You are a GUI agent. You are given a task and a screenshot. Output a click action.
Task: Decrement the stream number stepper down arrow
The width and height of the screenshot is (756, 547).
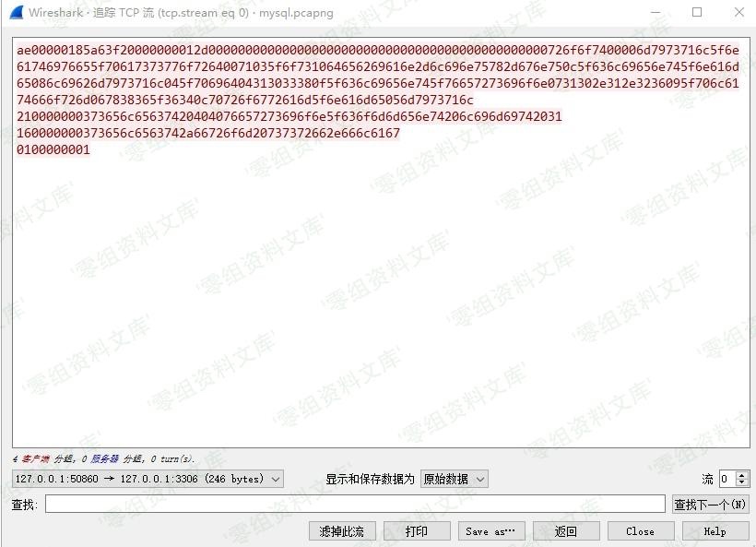coord(742,482)
